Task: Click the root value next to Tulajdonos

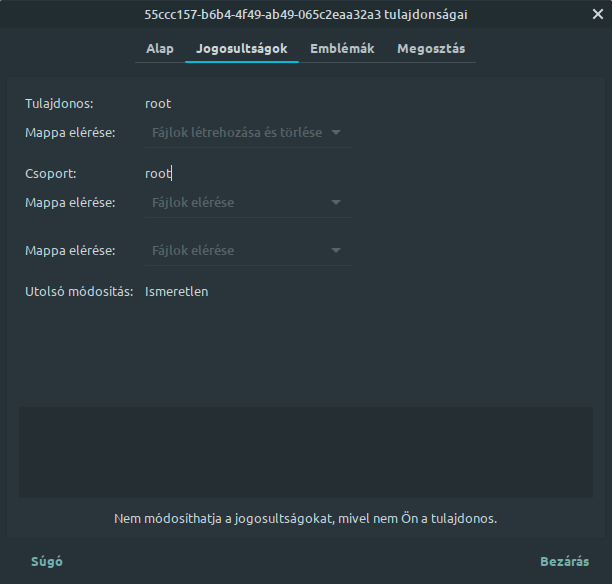Action: [158, 104]
